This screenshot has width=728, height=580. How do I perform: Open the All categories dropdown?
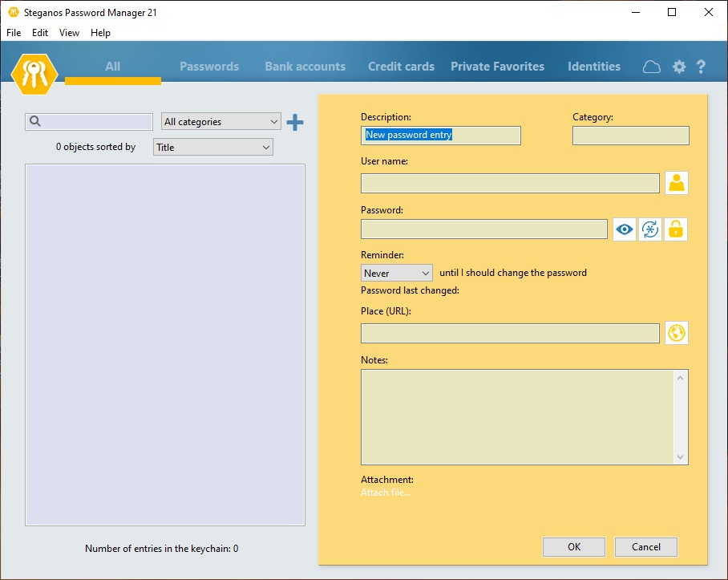coord(220,121)
